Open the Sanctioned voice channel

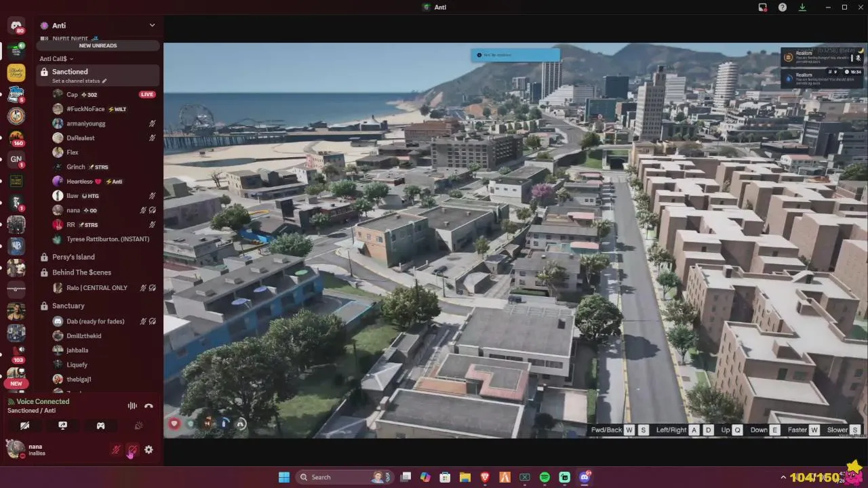(98, 75)
